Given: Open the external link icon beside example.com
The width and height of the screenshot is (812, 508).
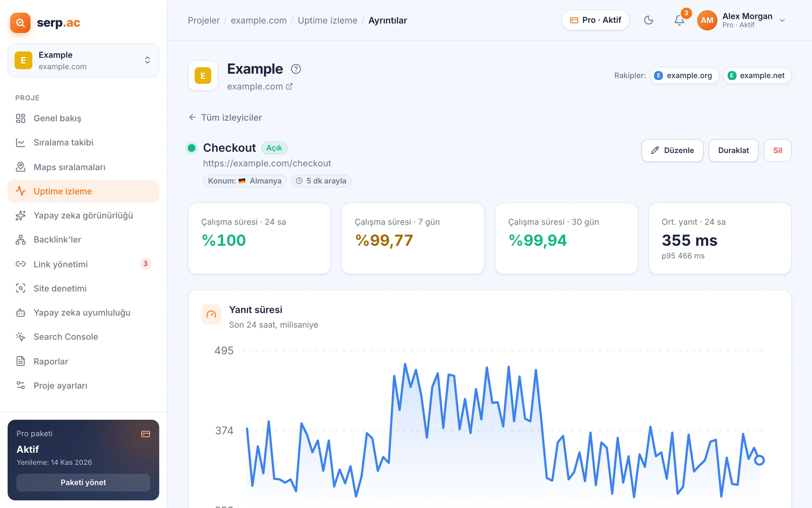Looking at the screenshot, I should pyautogui.click(x=289, y=86).
